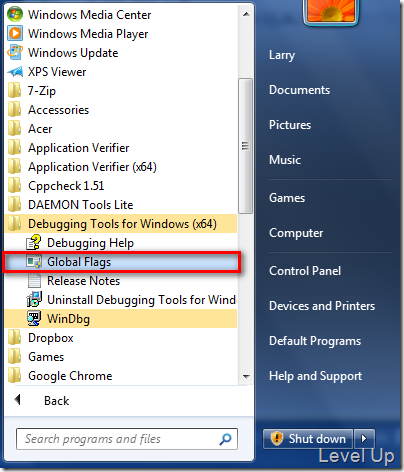Launch Global Flags icon
The image size is (404, 472).
(x=34, y=262)
